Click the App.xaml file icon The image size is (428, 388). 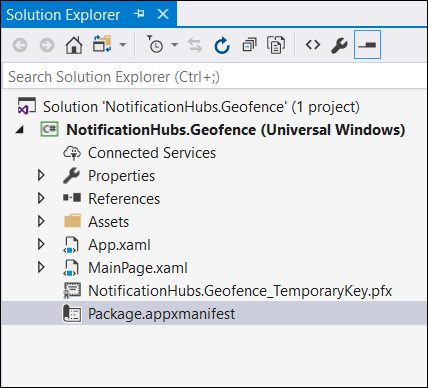71,245
